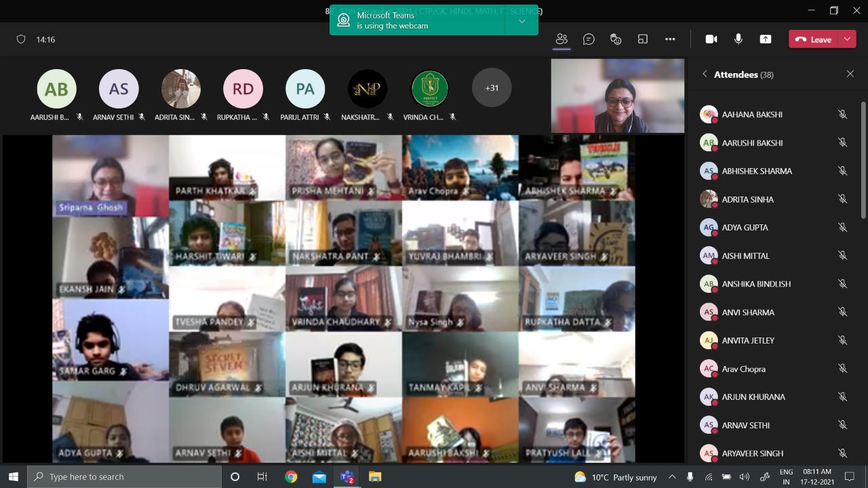Select the AARUSHI B... participant avatar
The width and height of the screenshot is (868, 488).
[56, 89]
